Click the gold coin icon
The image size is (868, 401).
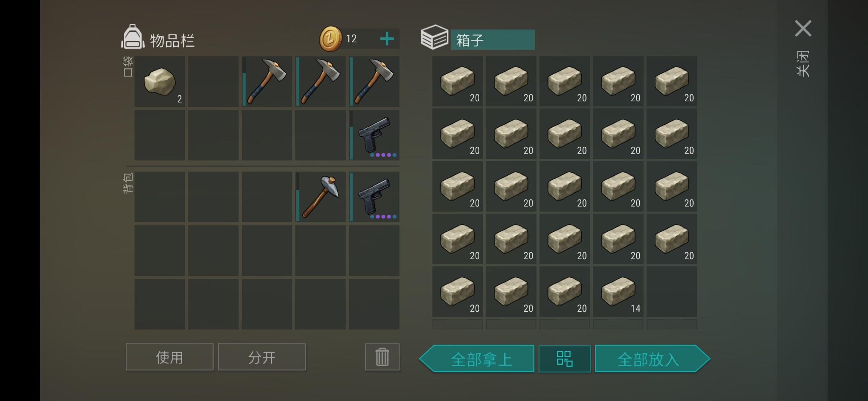(x=330, y=39)
